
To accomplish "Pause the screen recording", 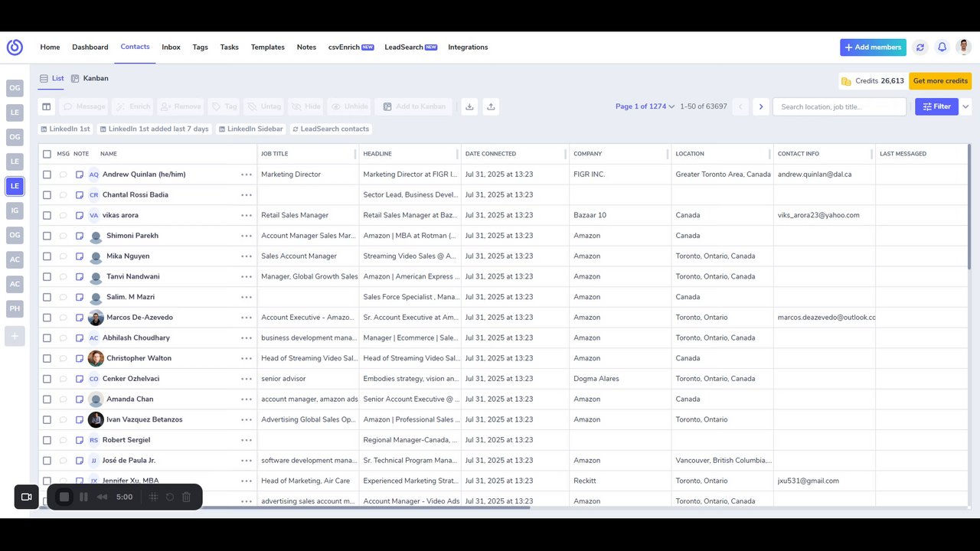I will point(83,497).
